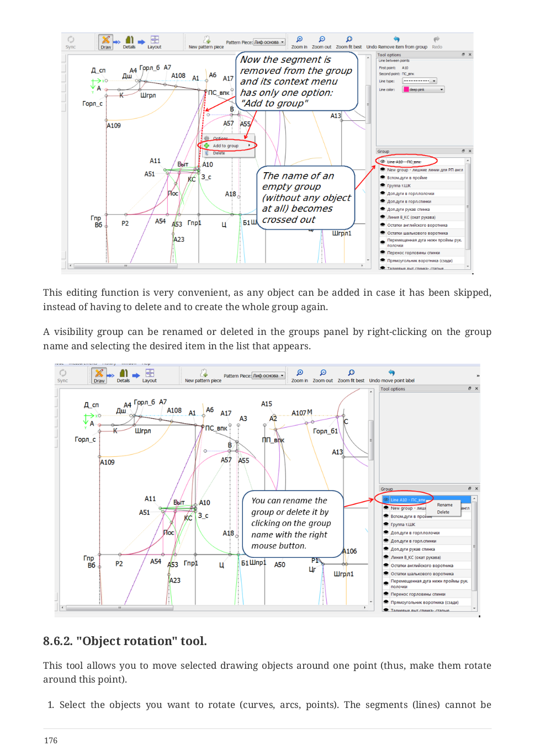Click Undo Remove item from group arrow
535x756 pixels.
[x=396, y=42]
